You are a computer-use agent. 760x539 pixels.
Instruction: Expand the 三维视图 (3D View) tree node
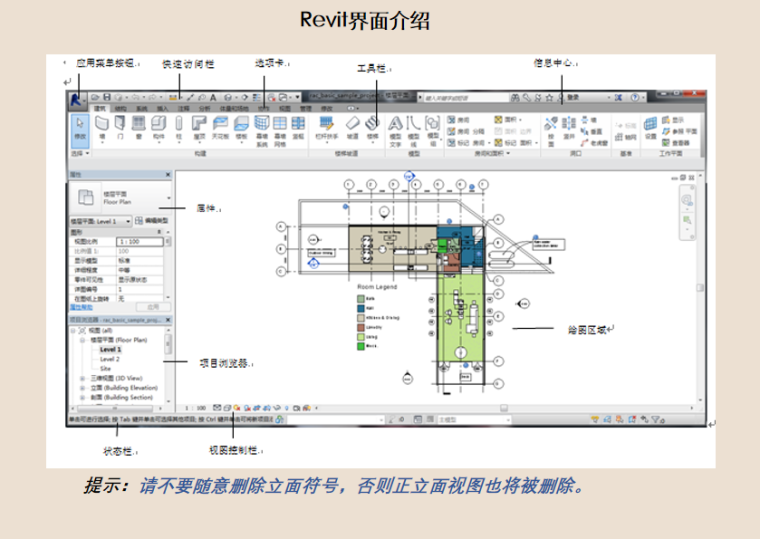coord(82,378)
